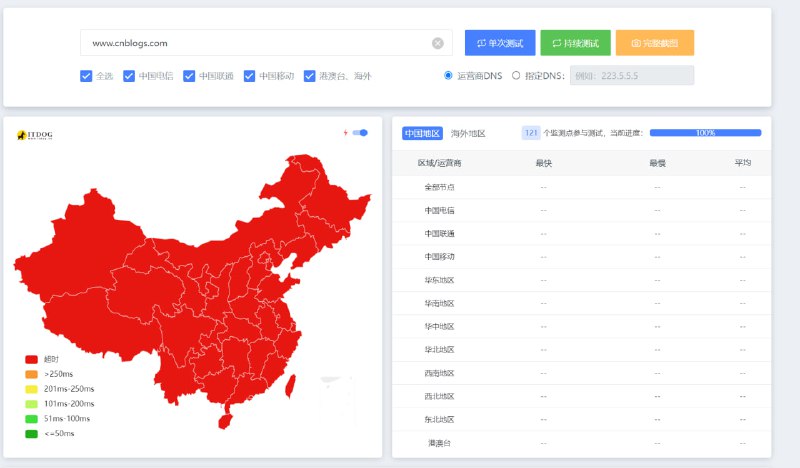Click the 101ms-200ms legend swatch
The width and height of the screenshot is (800, 468).
coord(32,404)
